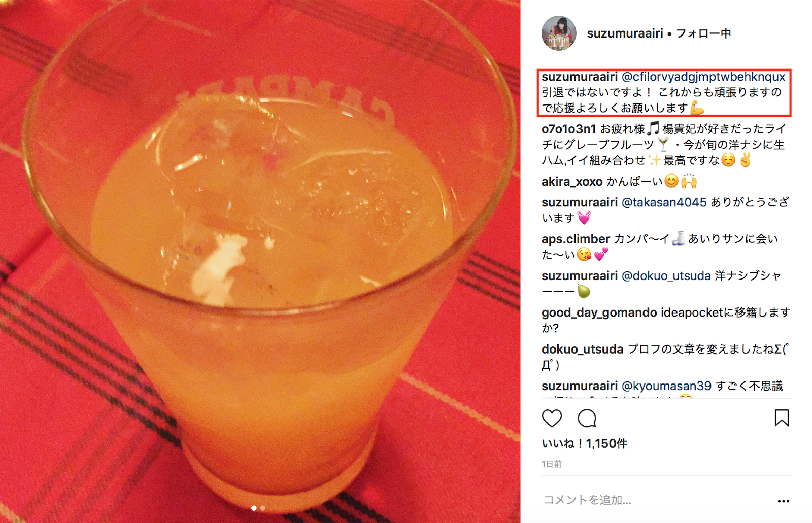Viewport: 812px width, 523px height.
Task: Open the @cfilorvyadgjmptwbehknqux mention
Action: [703, 77]
